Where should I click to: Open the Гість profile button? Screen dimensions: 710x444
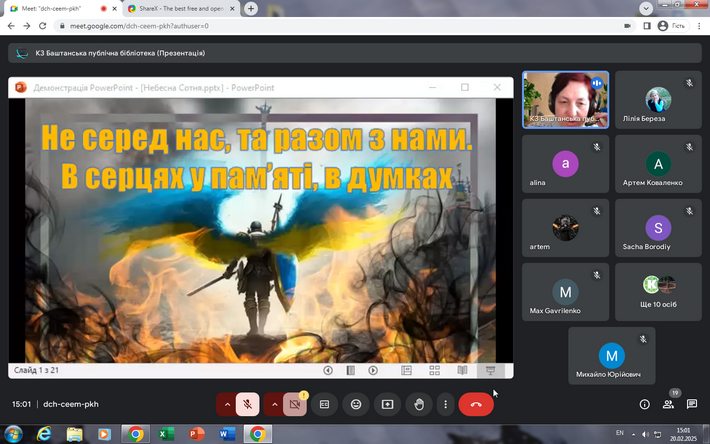pos(672,26)
